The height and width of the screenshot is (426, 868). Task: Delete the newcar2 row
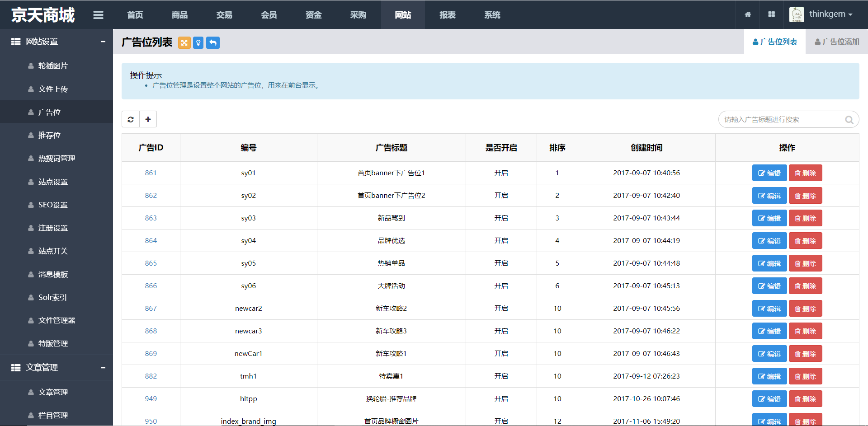coord(806,309)
